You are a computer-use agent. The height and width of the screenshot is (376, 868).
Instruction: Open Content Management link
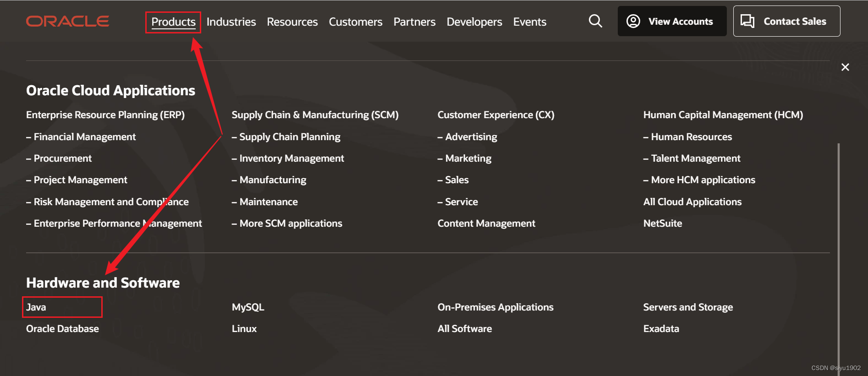(486, 223)
